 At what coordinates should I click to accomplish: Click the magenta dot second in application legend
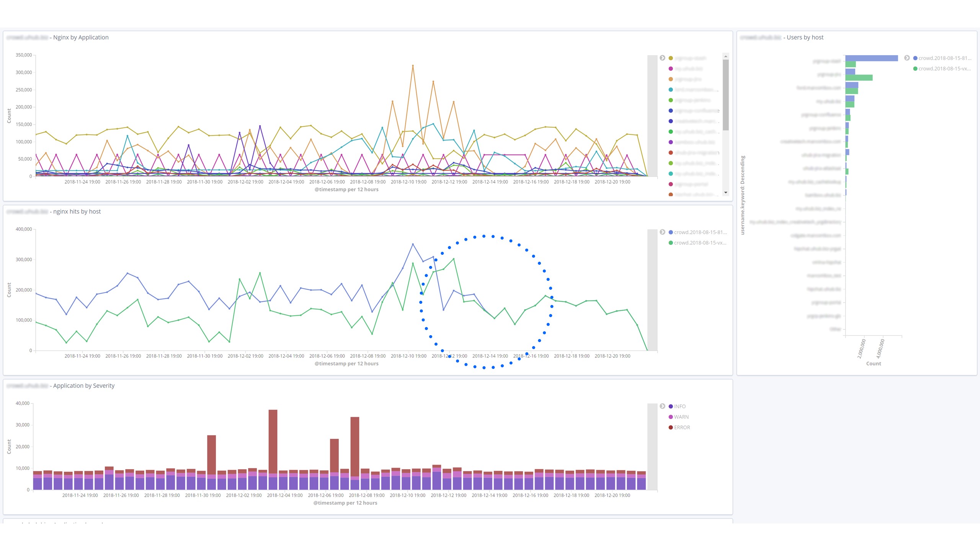[671, 69]
